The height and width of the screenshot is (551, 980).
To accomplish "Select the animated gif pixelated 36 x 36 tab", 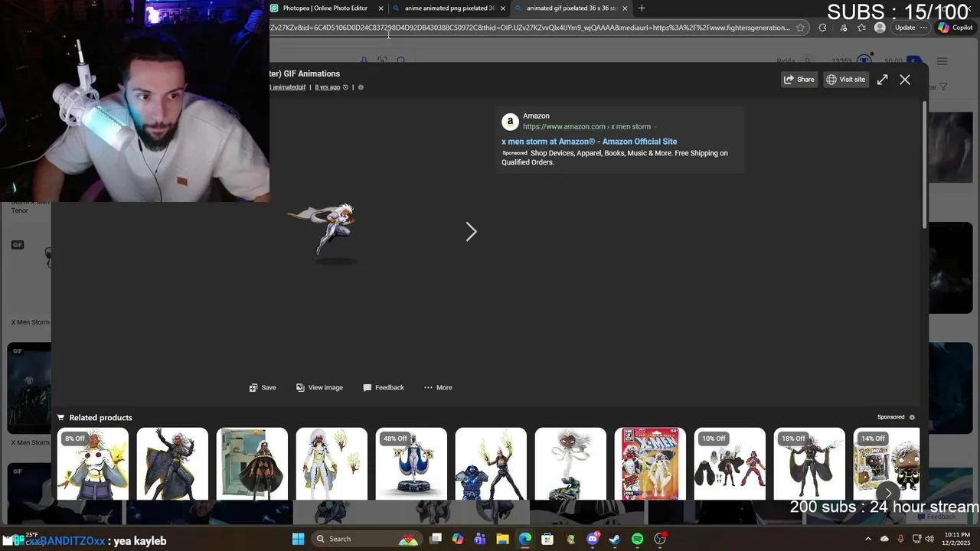I will (x=572, y=8).
